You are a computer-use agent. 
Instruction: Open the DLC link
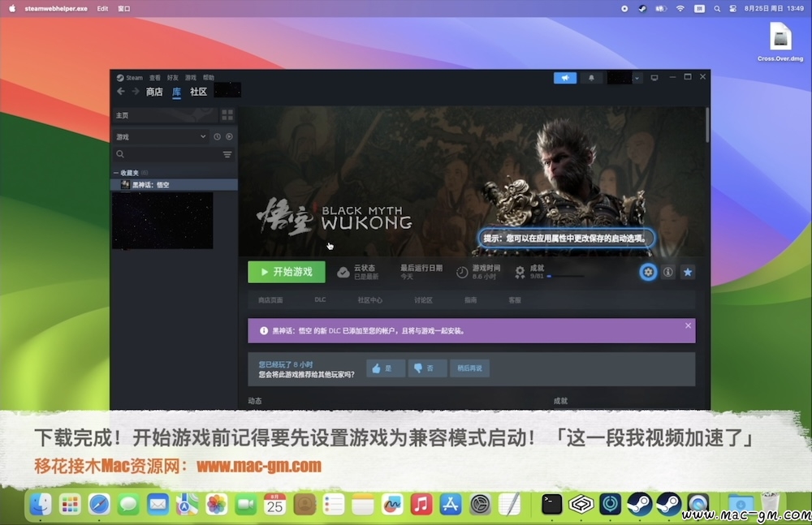pyautogui.click(x=320, y=299)
